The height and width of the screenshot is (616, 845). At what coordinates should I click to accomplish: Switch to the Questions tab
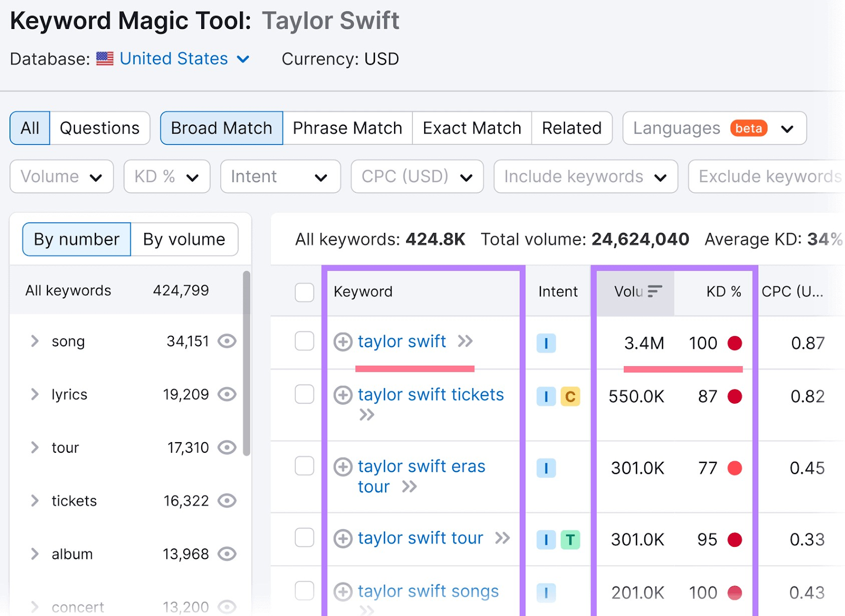(99, 128)
